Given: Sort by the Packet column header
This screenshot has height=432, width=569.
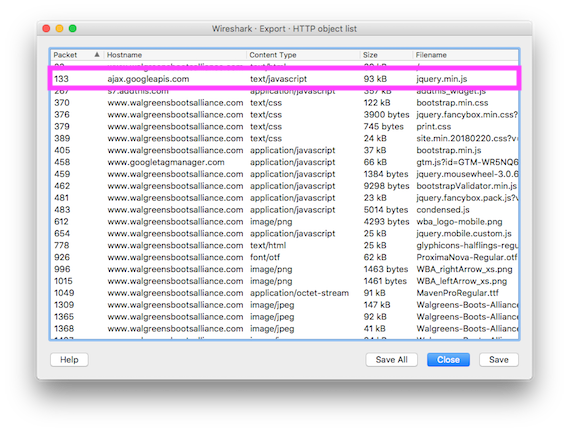Looking at the screenshot, I should coord(77,55).
